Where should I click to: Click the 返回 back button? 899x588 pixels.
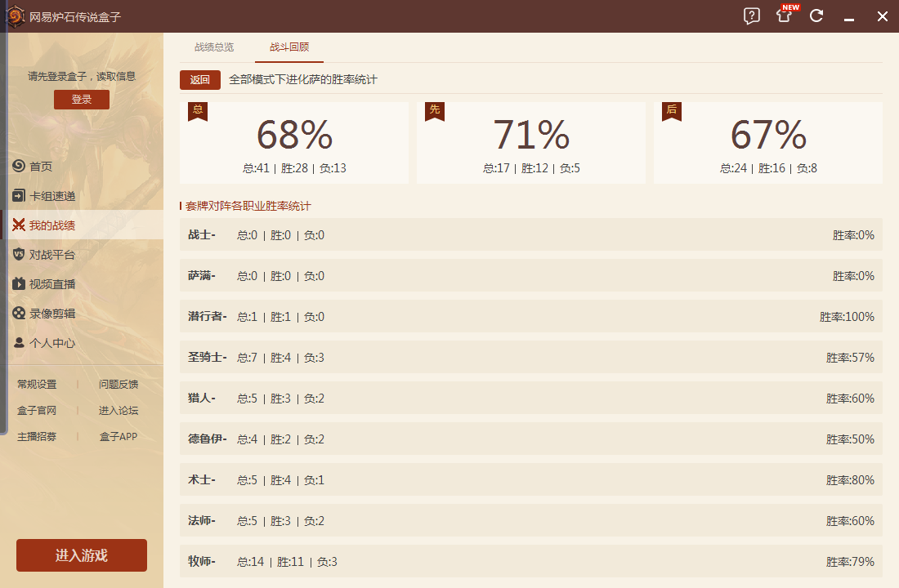(200, 80)
